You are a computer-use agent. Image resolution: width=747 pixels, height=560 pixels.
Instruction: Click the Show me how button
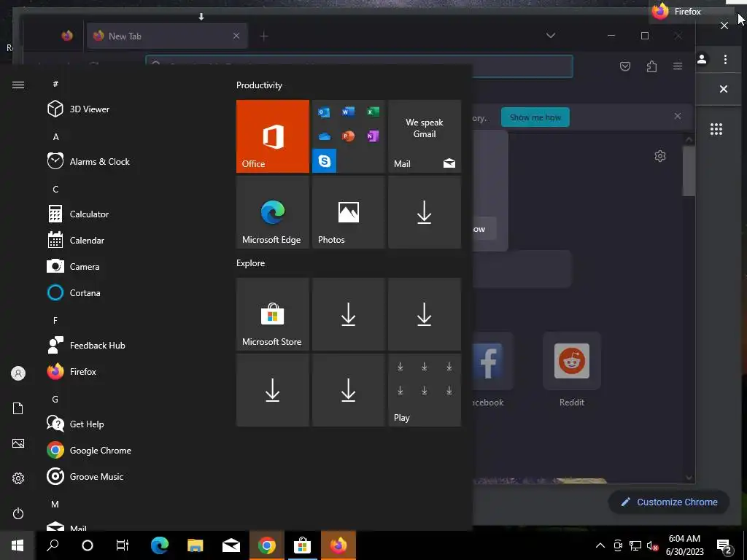pyautogui.click(x=535, y=117)
